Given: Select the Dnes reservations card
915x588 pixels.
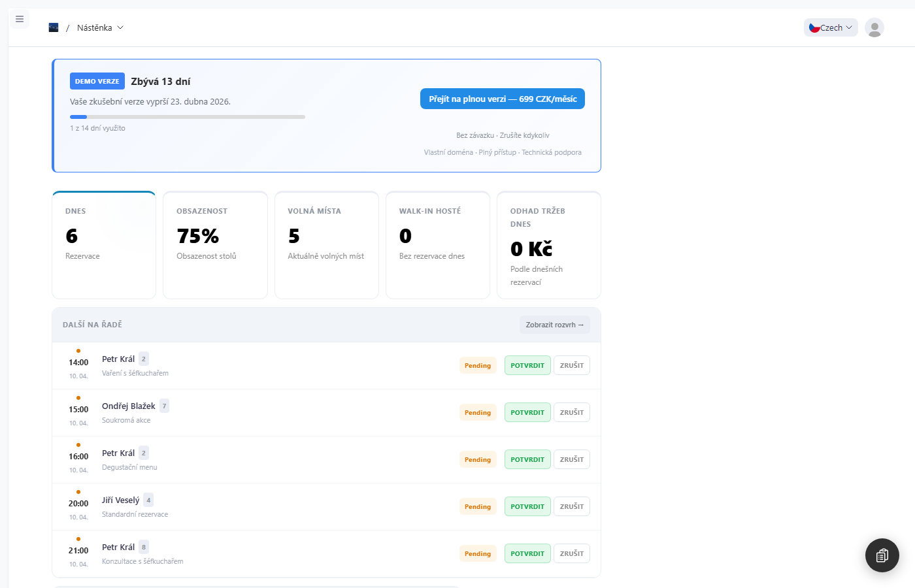Looking at the screenshot, I should (104, 245).
